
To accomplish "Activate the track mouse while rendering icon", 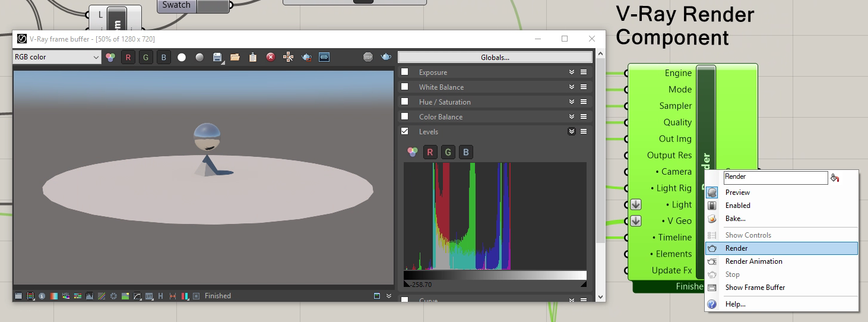I will [289, 57].
